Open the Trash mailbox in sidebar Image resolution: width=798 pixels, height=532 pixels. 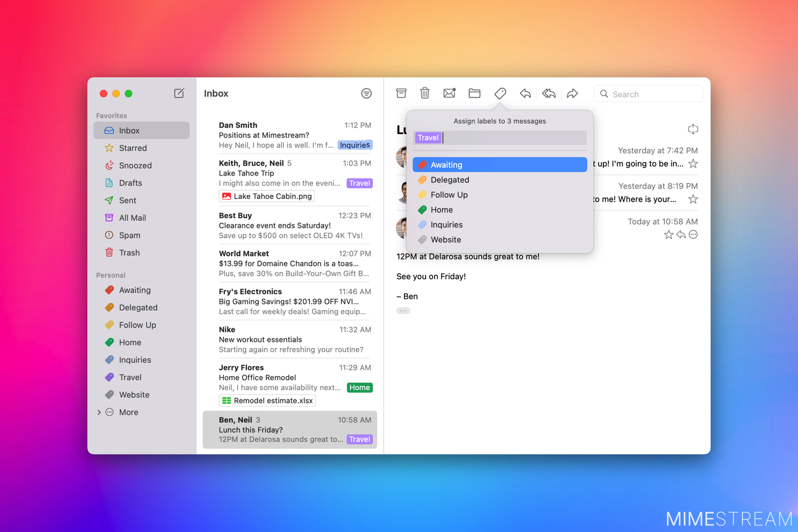[x=142, y=253]
